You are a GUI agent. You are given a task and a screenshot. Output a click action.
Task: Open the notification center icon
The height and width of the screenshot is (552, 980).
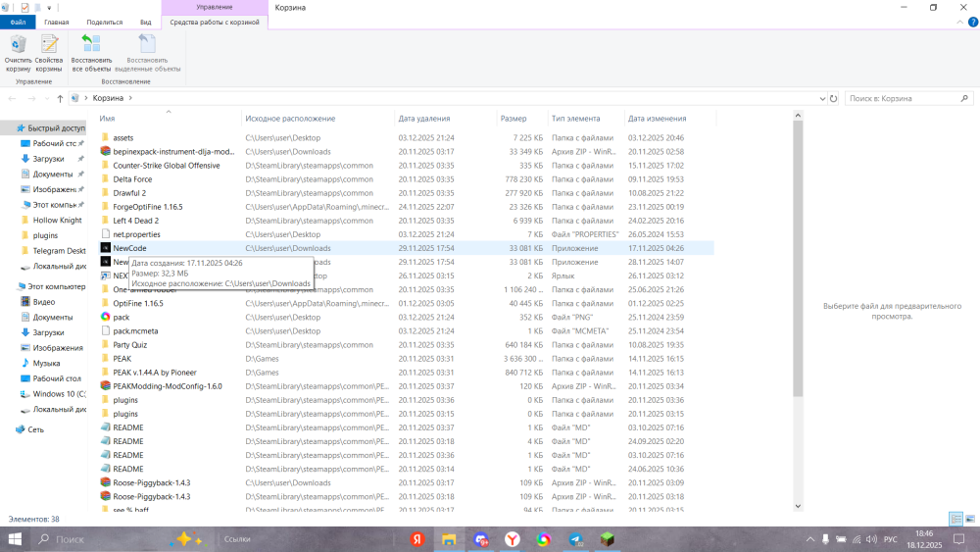click(958, 539)
